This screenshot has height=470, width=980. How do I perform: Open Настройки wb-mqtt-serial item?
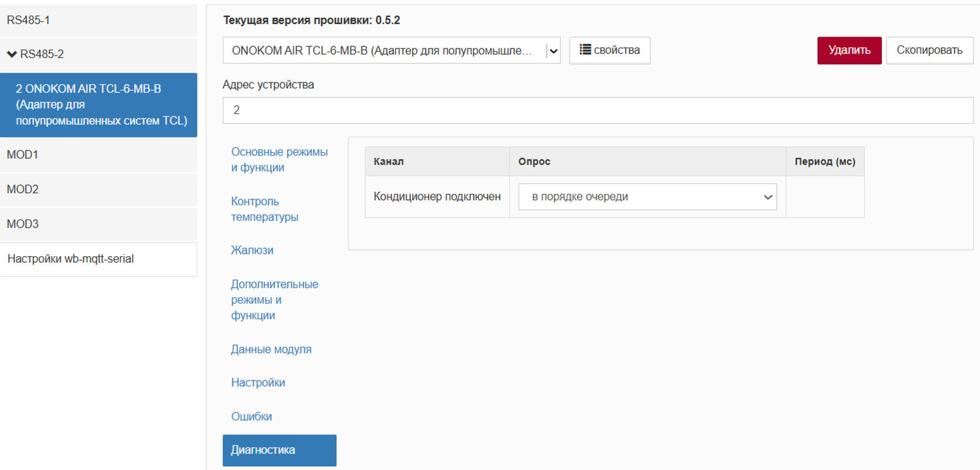pos(98,259)
